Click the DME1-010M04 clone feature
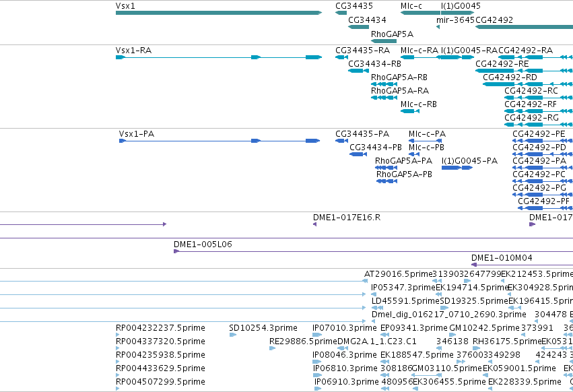The height and width of the screenshot is (392, 573). 523,265
